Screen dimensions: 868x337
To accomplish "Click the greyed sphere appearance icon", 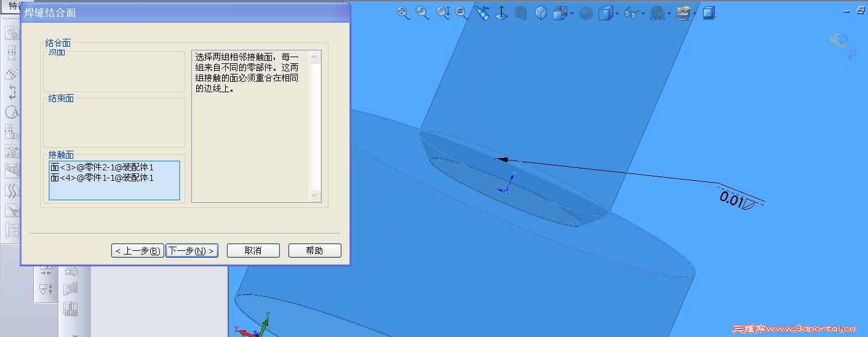I will point(586,13).
